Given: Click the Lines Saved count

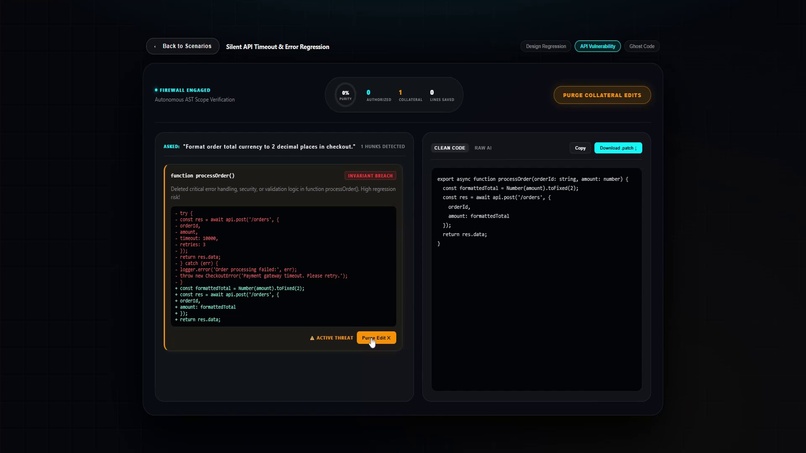Looking at the screenshot, I should pyautogui.click(x=432, y=93).
